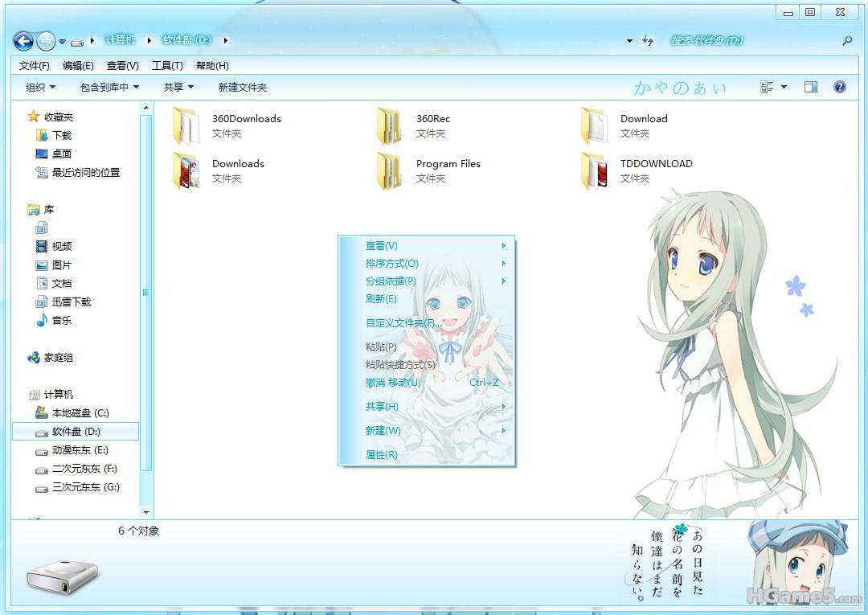This screenshot has width=868, height=615.
Task: Open 新建(W) submenu in the context menu
Action: point(427,431)
